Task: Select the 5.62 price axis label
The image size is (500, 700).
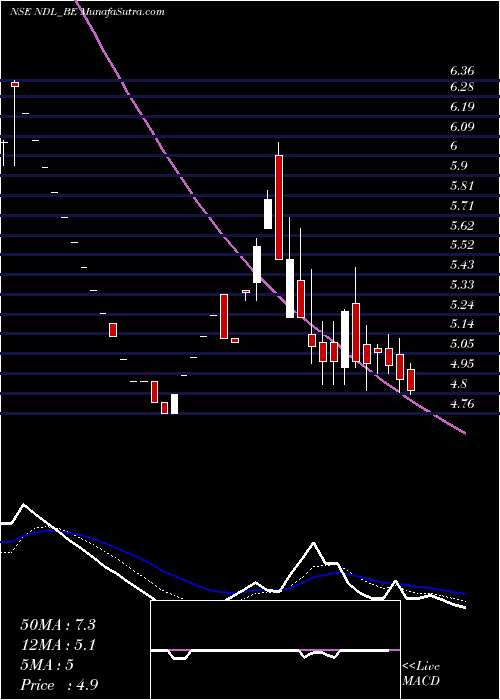Action: coord(462,225)
